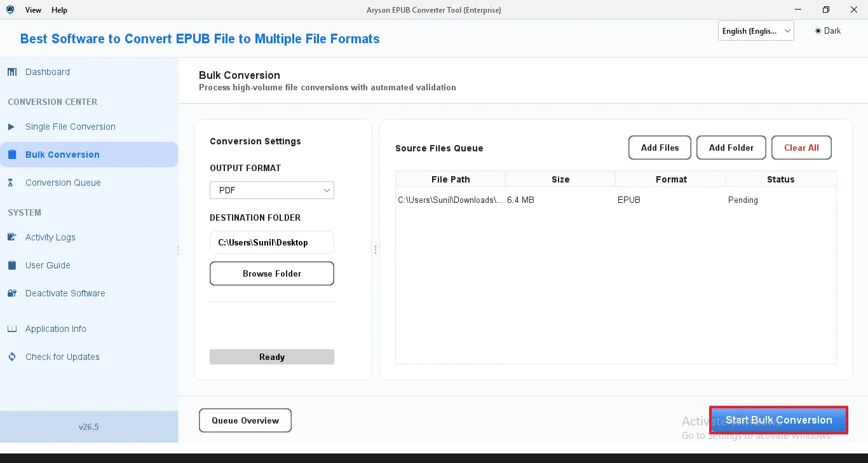
Task: Click the Add Folder button
Action: pos(731,148)
